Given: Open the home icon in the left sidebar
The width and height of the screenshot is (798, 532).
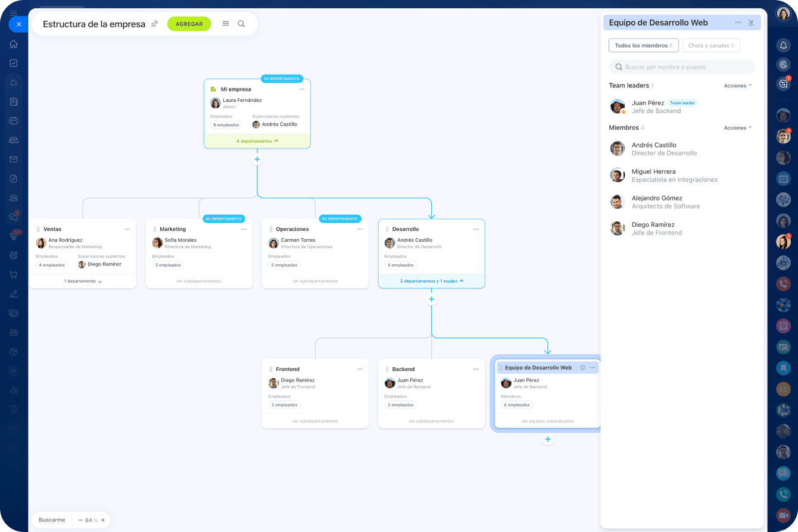Looking at the screenshot, I should point(13,44).
